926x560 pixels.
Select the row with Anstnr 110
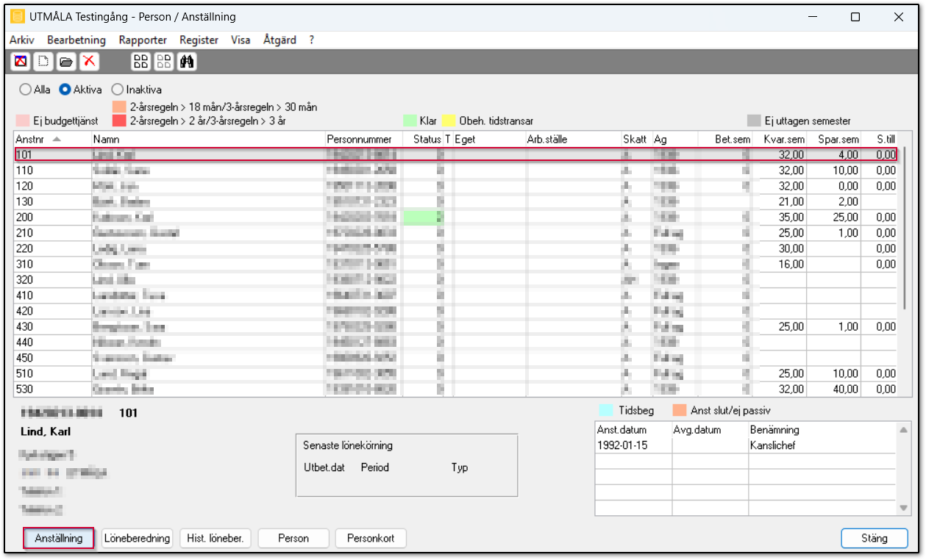click(x=456, y=170)
